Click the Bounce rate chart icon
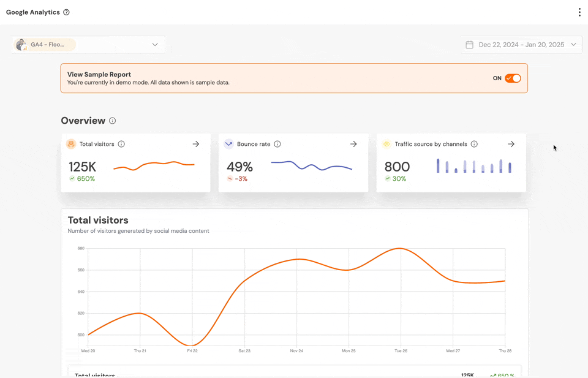Screen dimensions: 588x378 [x=228, y=143]
